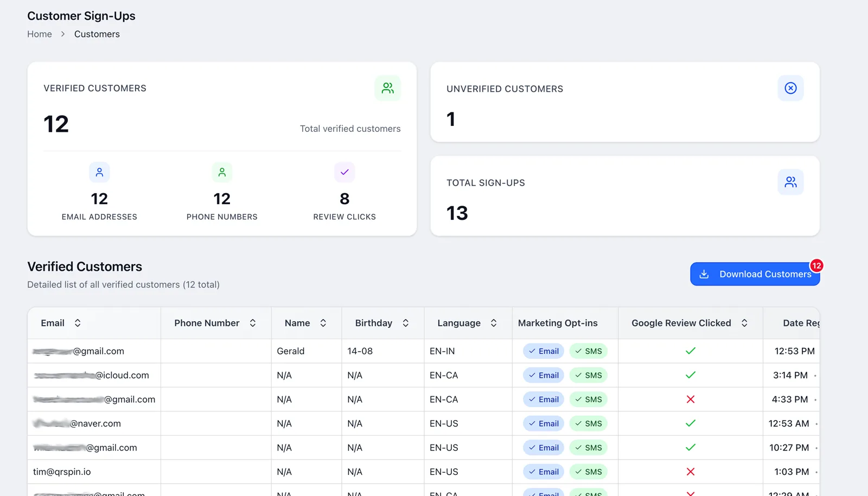Sort by the Phone Number column
Screen dimensions: 868x496
click(253, 323)
